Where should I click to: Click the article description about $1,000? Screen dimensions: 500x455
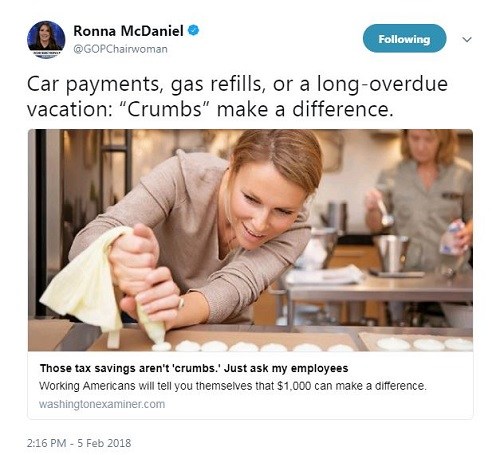pyautogui.click(x=233, y=386)
